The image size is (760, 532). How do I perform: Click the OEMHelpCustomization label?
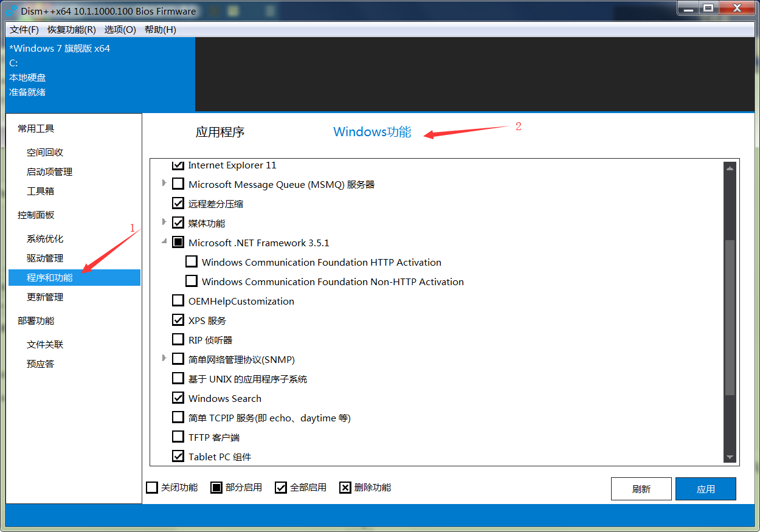click(x=241, y=301)
